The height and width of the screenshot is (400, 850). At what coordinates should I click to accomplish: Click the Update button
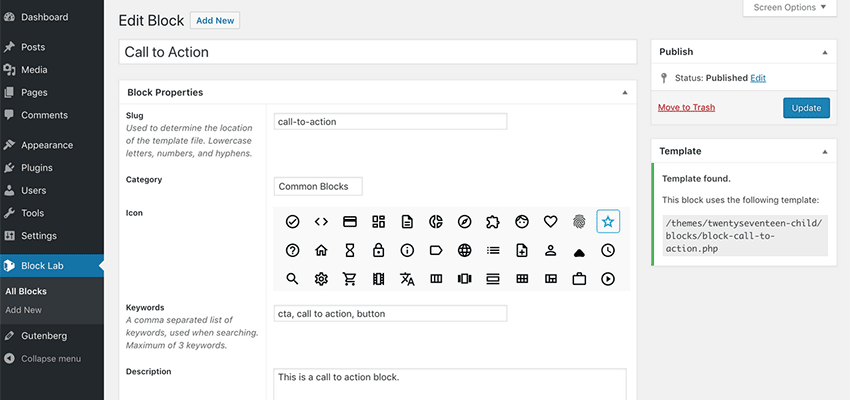[x=806, y=108]
